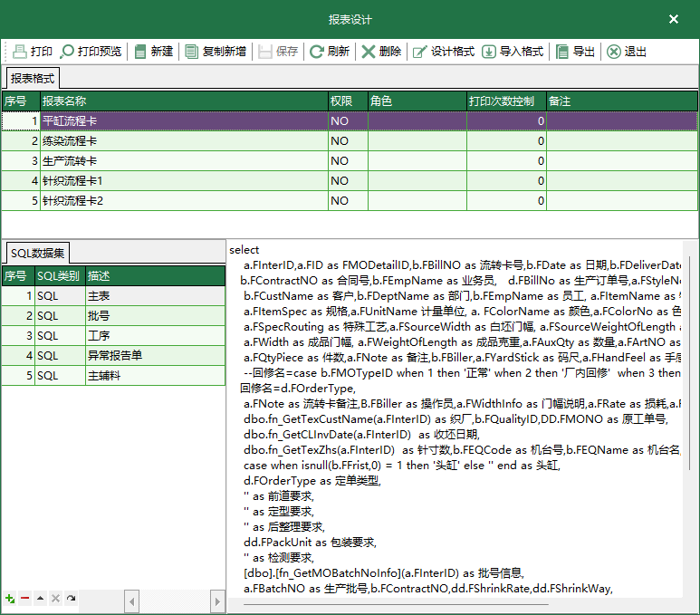The width and height of the screenshot is (700, 615).
Task: Exit the designer via 退出
Action: pyautogui.click(x=627, y=52)
